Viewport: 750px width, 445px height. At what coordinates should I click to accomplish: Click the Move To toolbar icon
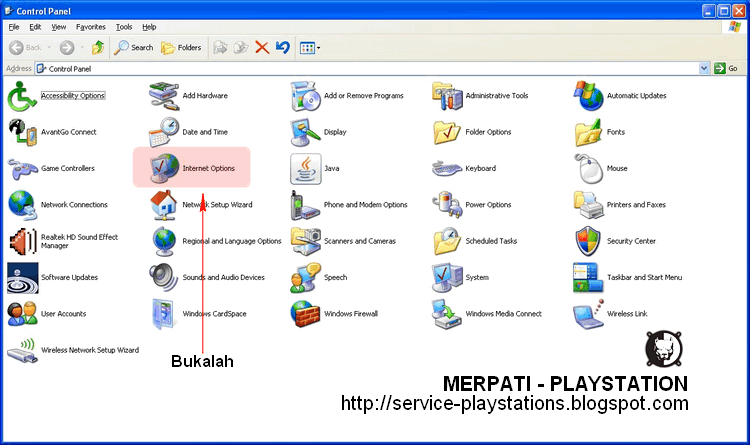coord(220,47)
